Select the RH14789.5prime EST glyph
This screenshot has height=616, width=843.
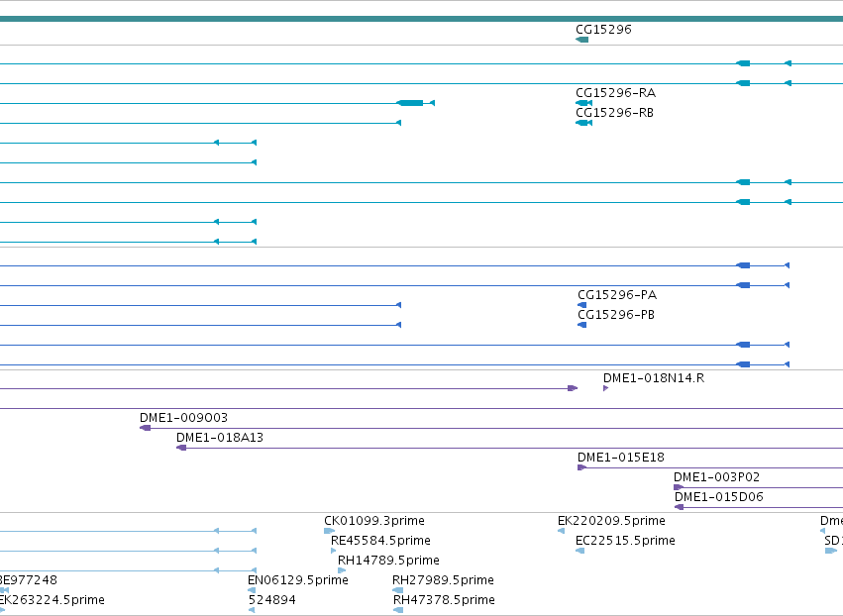coord(342,570)
